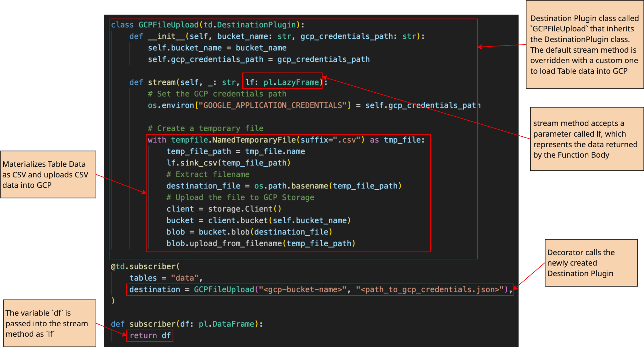Image resolution: width=644 pixels, height=347 pixels.
Task: Click the GOOGLE_APPLICATION_CREDENTIALS string
Action: (x=273, y=105)
